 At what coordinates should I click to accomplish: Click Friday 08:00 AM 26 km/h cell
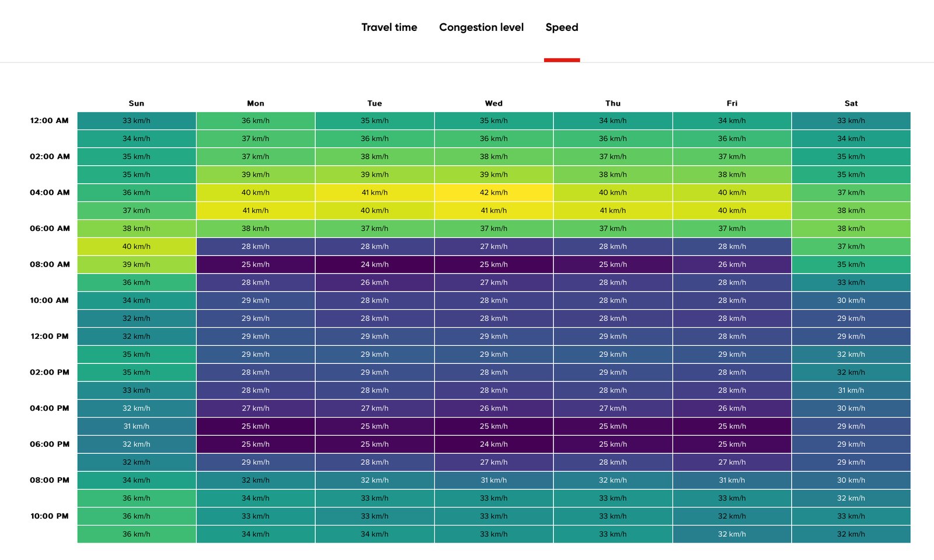[x=732, y=264]
